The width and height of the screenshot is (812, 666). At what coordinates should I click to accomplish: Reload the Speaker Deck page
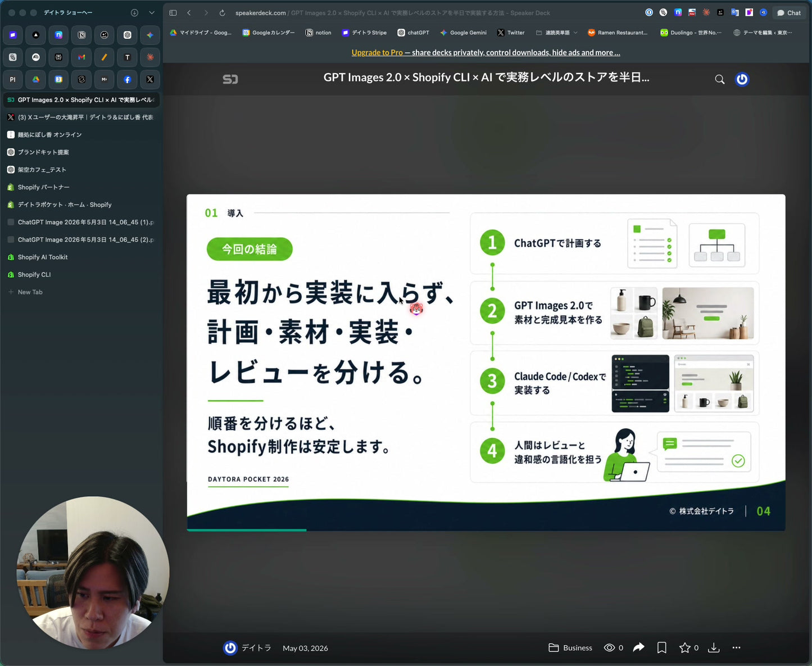point(223,12)
